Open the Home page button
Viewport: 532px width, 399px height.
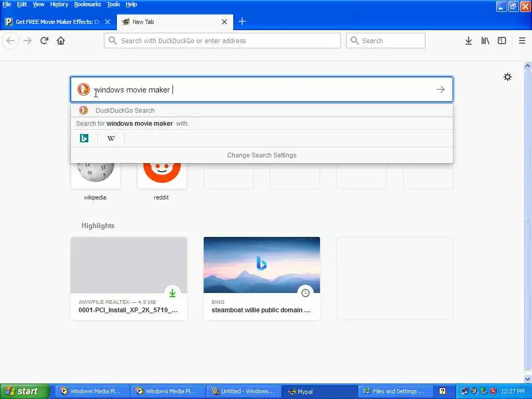tap(61, 41)
